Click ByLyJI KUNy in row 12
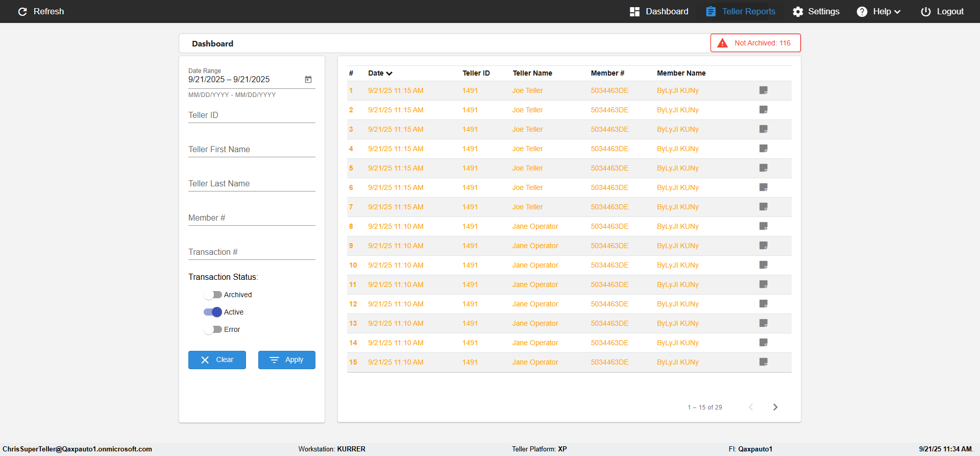This screenshot has width=980, height=456. (x=678, y=304)
